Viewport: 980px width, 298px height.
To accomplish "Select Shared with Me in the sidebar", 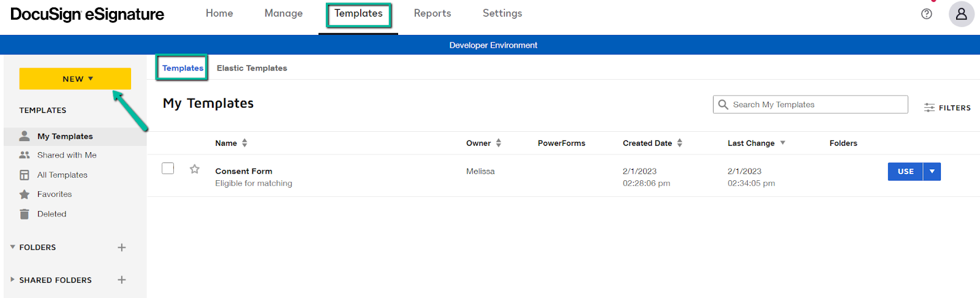I will (67, 155).
